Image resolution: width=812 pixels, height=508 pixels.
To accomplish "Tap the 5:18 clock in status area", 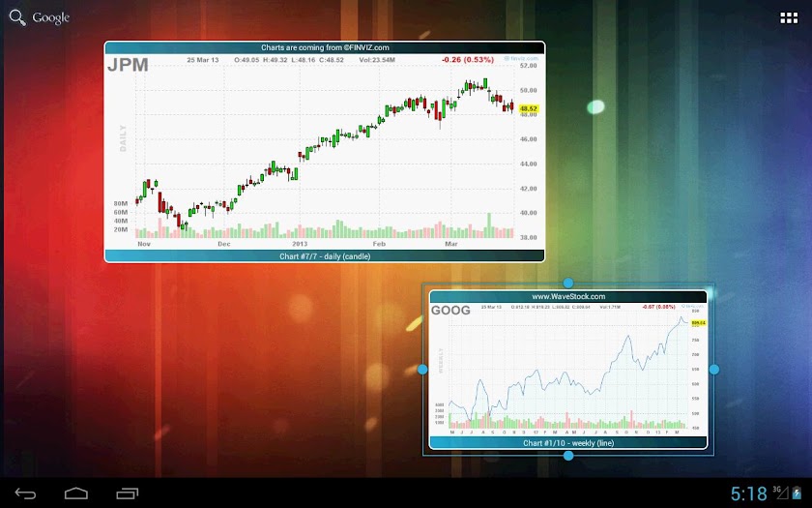I will 749,493.
